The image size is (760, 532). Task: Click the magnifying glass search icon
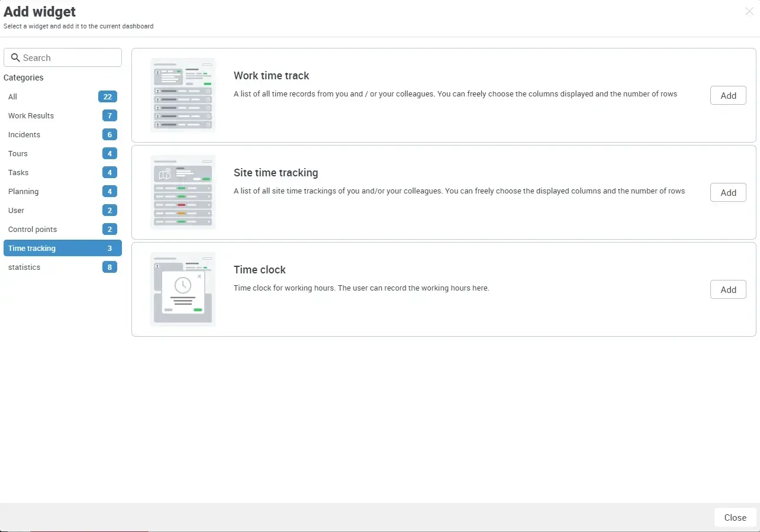(x=16, y=57)
